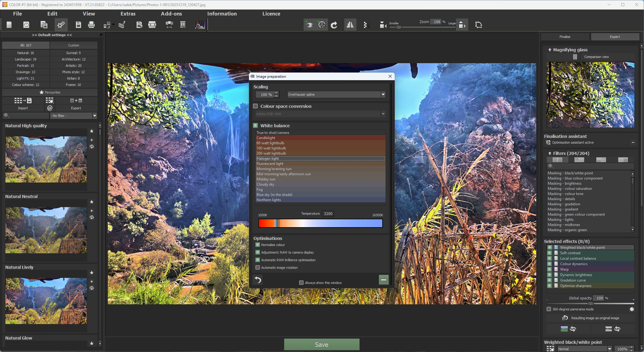Click the colour temperature gradient bar
The width and height of the screenshot is (644, 352).
(x=320, y=223)
